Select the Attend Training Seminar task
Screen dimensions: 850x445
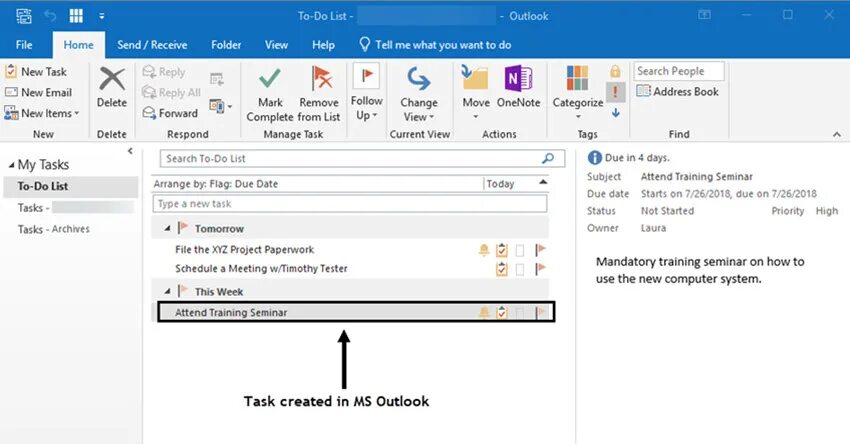(356, 312)
